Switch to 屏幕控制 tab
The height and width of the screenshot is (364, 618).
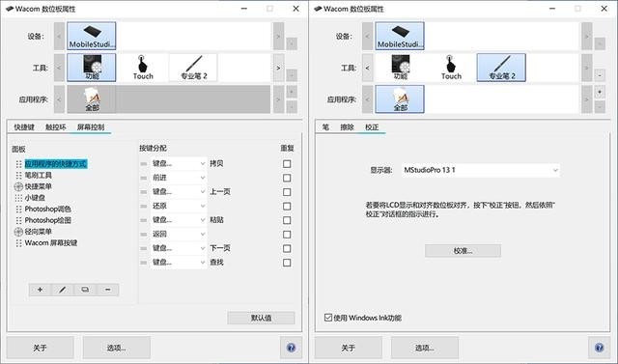pos(91,126)
